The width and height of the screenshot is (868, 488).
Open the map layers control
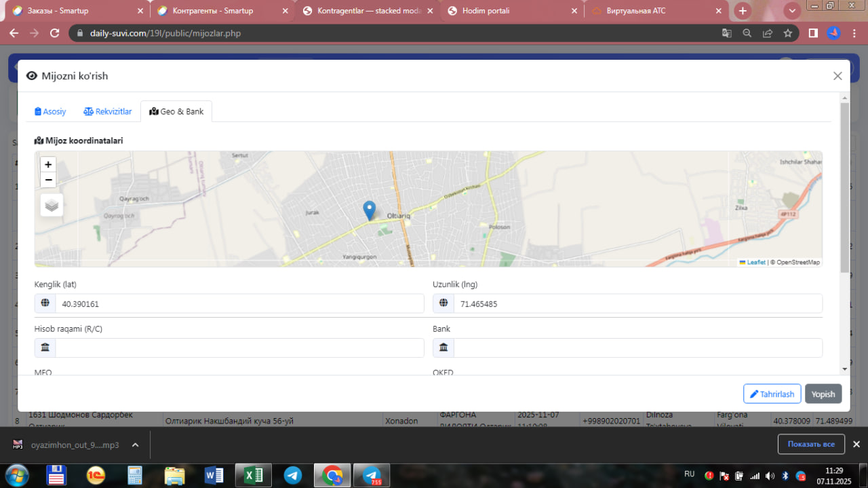point(52,204)
